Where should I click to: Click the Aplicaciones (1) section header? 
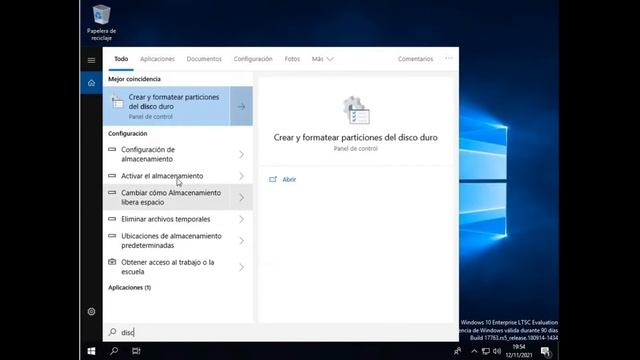tap(129, 287)
